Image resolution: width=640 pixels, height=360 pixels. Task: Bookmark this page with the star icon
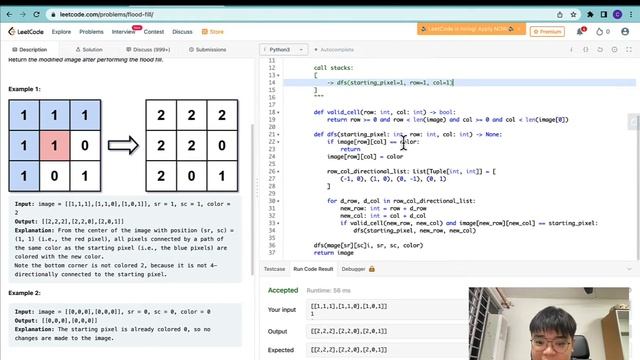pyautogui.click(x=573, y=15)
